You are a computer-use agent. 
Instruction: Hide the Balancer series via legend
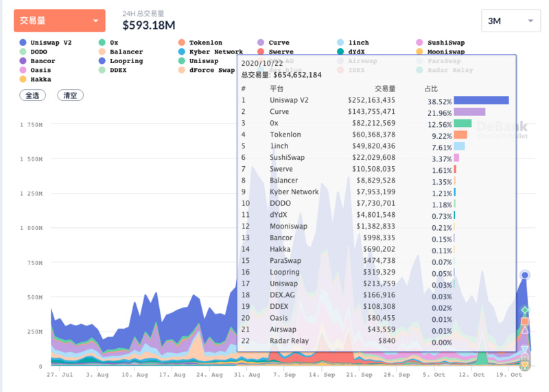coord(126,51)
